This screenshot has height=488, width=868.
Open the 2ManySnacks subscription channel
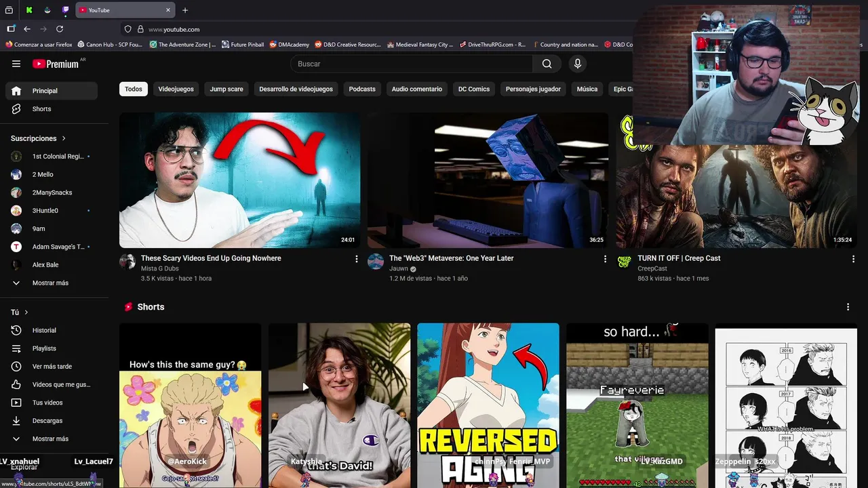52,192
